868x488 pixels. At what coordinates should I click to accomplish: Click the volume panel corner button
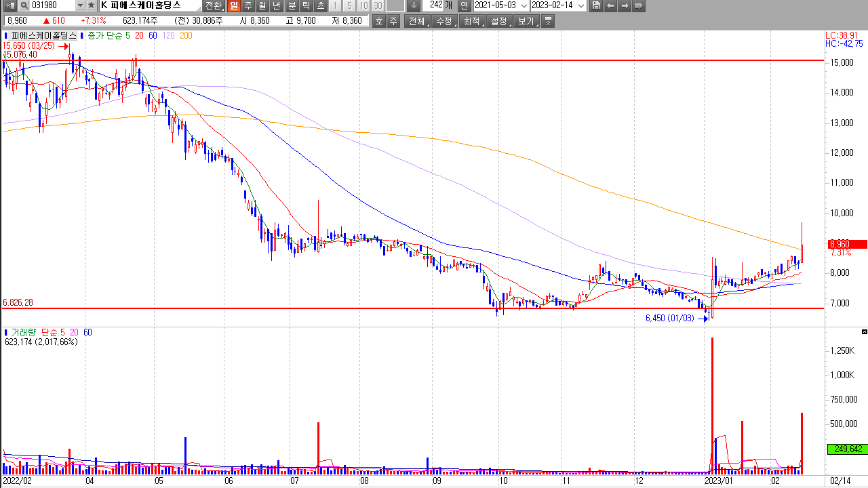click(x=864, y=331)
